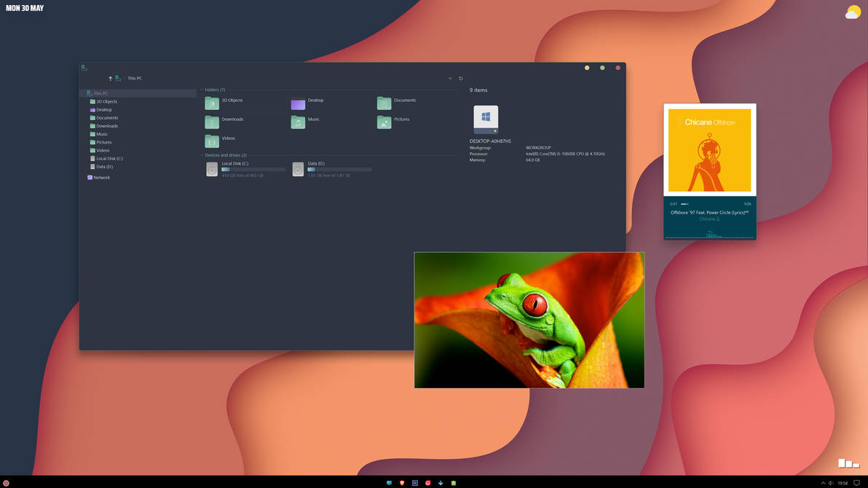Open the Photoshop taskbar icon
Image resolution: width=868 pixels, height=488 pixels.
[x=414, y=483]
